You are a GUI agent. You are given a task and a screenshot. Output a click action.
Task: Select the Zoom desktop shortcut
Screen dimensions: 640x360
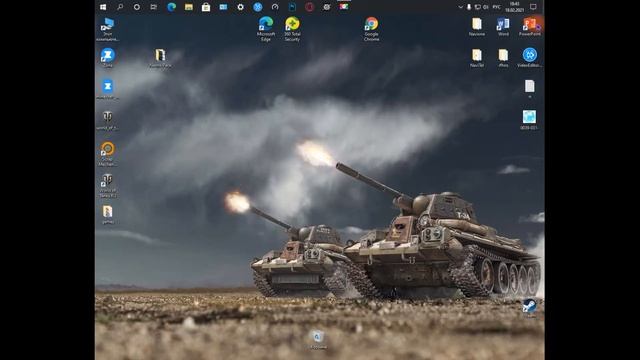click(107, 58)
